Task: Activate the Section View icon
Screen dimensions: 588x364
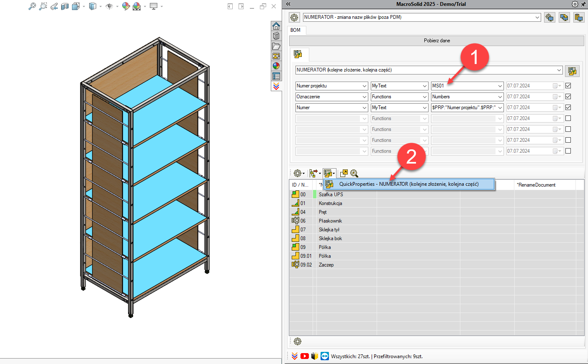Action: 65,6
